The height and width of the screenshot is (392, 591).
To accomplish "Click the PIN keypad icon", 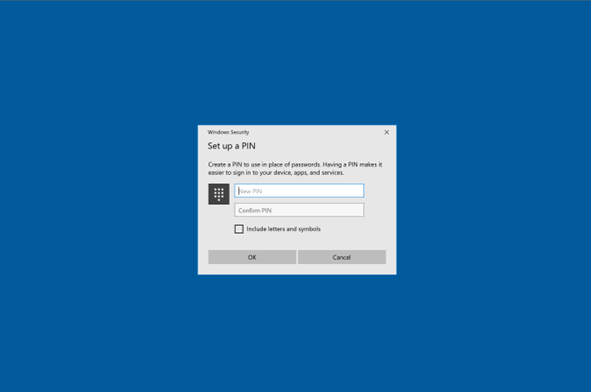I will [x=219, y=194].
